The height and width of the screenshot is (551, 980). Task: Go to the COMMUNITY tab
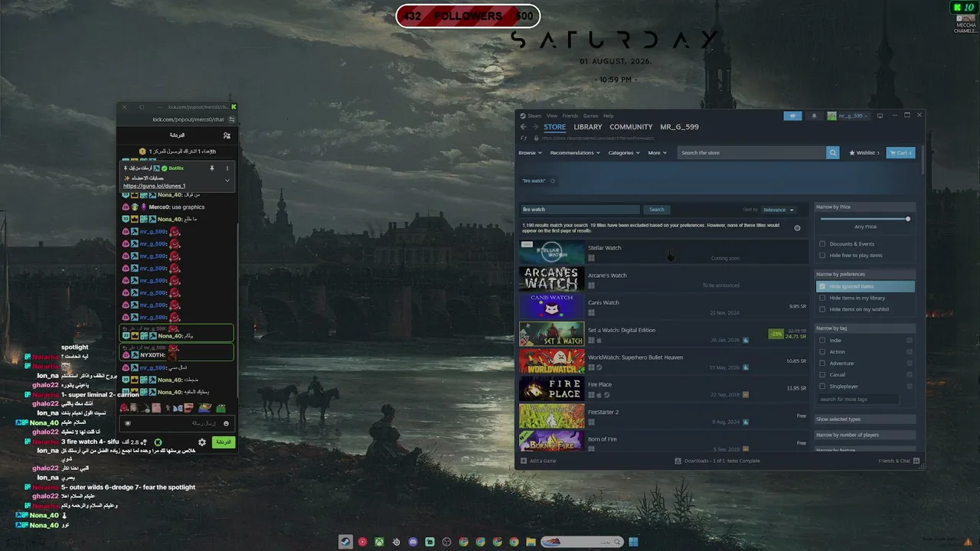coord(631,127)
